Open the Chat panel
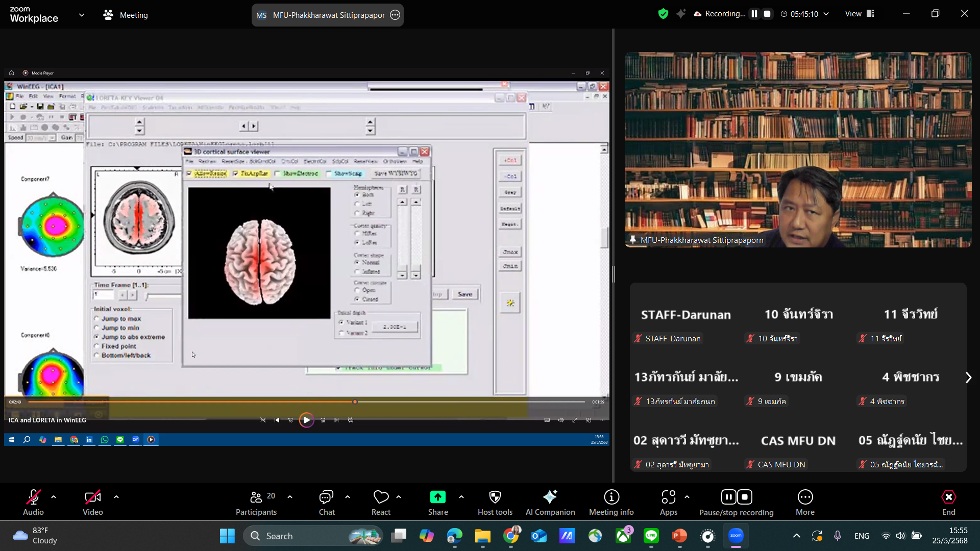The width and height of the screenshot is (980, 551). pos(326,497)
